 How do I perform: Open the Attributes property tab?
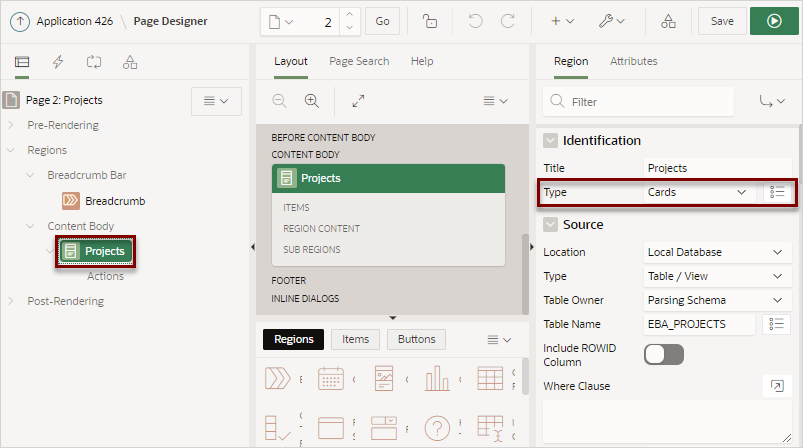(x=633, y=61)
